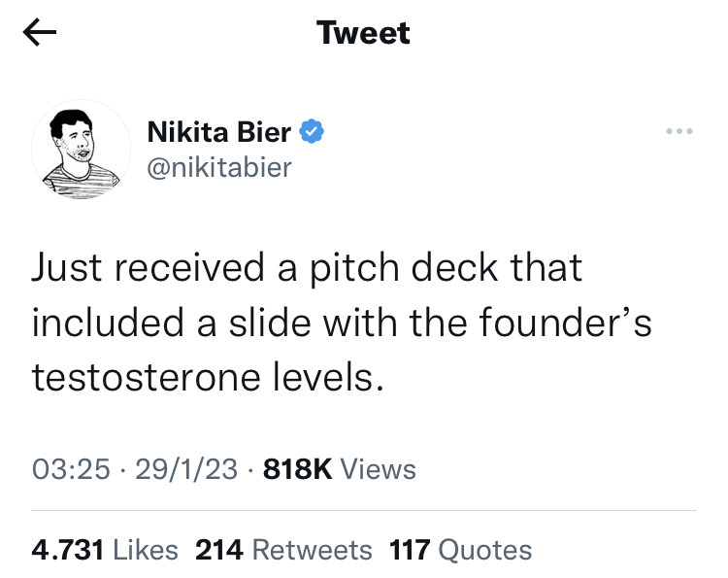Viewport: 728px width, 578px height.
Task: Click 'testosterone levels.' in the tweet
Action: [208, 377]
